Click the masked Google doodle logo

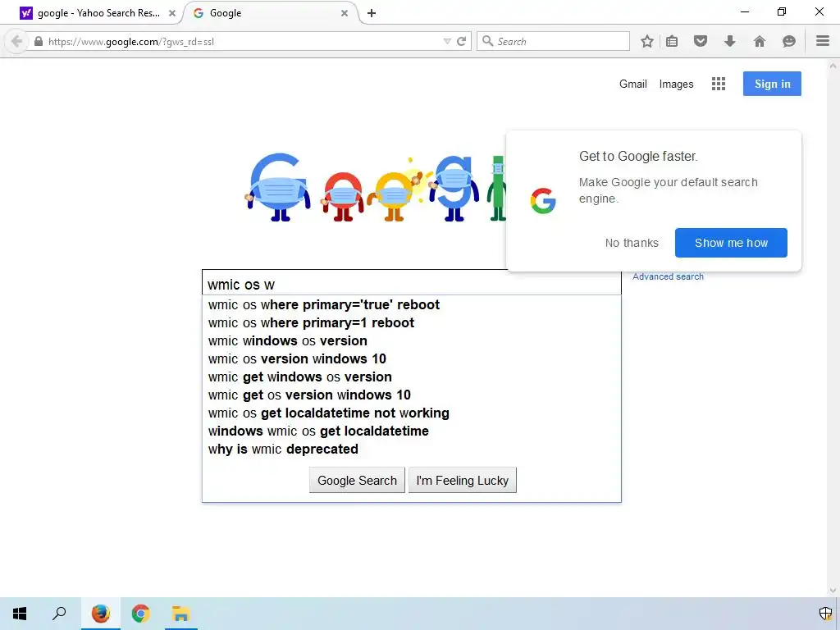[375, 188]
